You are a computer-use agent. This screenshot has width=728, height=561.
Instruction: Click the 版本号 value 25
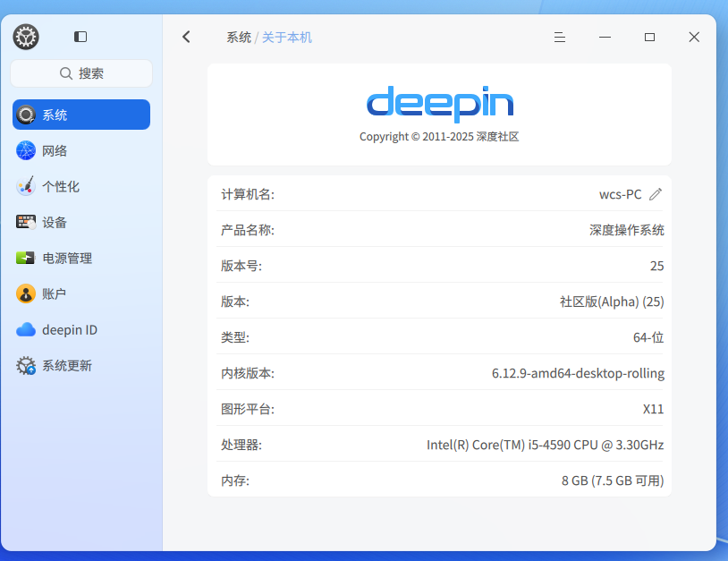coord(656,266)
